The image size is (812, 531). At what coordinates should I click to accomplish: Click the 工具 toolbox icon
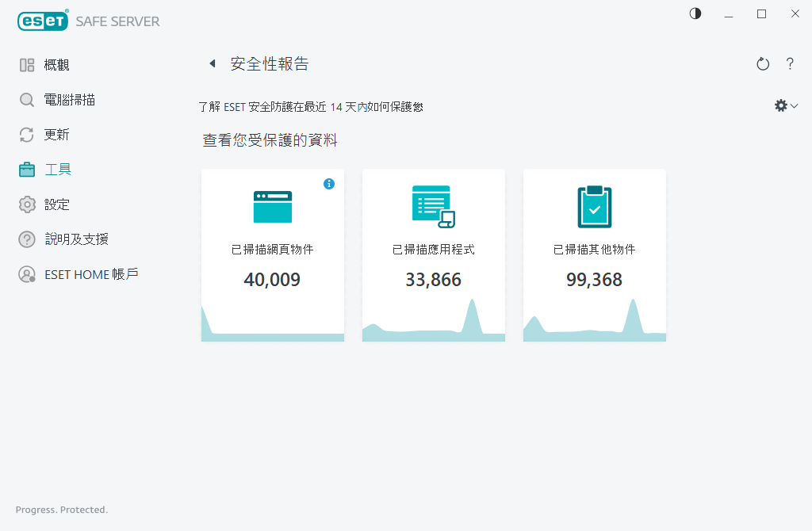point(27,170)
